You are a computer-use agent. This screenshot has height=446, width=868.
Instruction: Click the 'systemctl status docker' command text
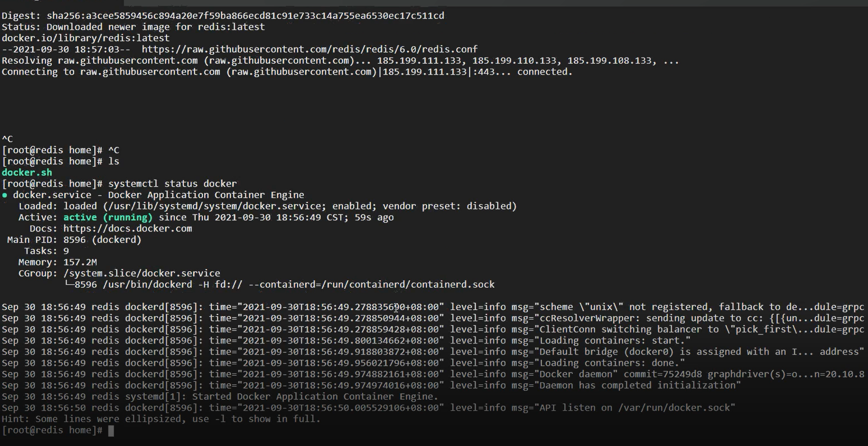tap(172, 184)
